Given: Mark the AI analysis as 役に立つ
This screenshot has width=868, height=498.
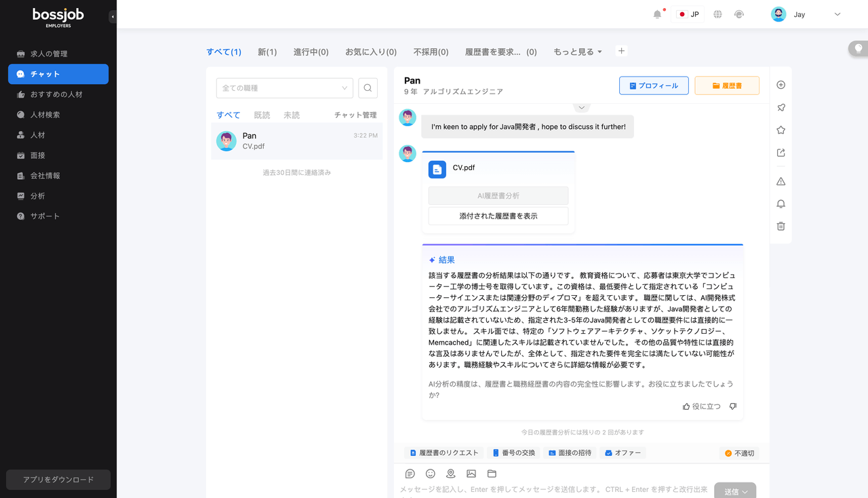Looking at the screenshot, I should (702, 406).
